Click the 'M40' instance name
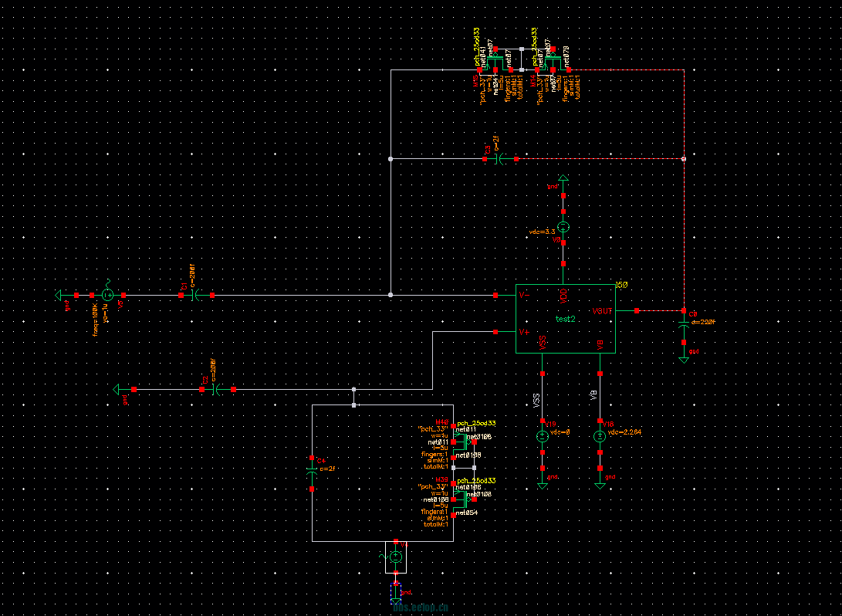The width and height of the screenshot is (842, 616). [441, 422]
